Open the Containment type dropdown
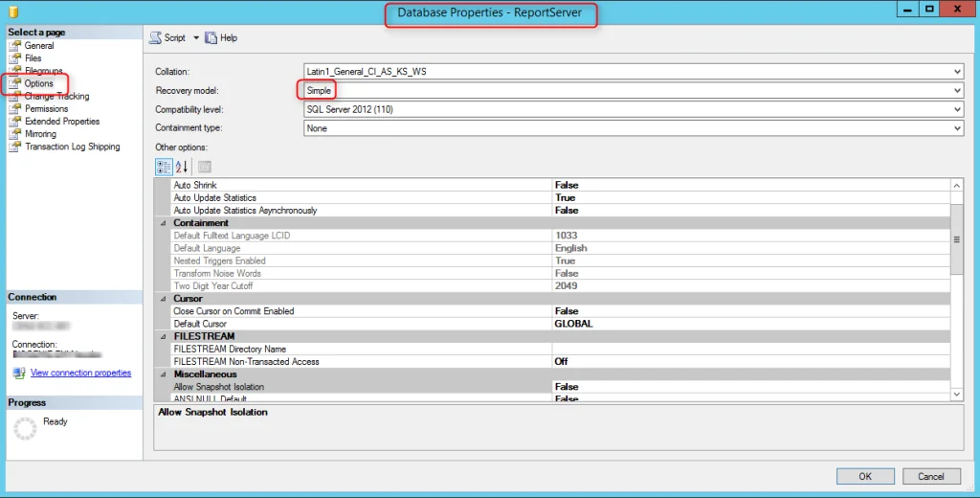The image size is (980, 498). [x=957, y=128]
